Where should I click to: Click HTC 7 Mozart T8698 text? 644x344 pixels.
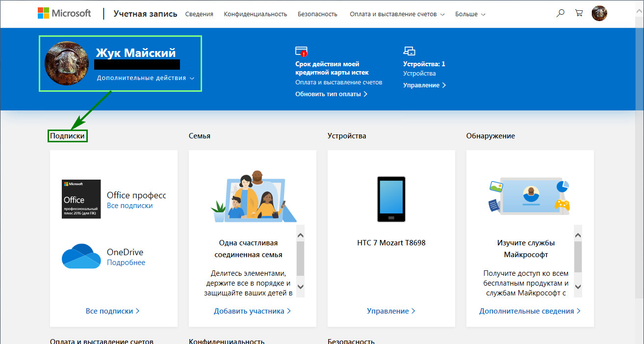point(391,242)
